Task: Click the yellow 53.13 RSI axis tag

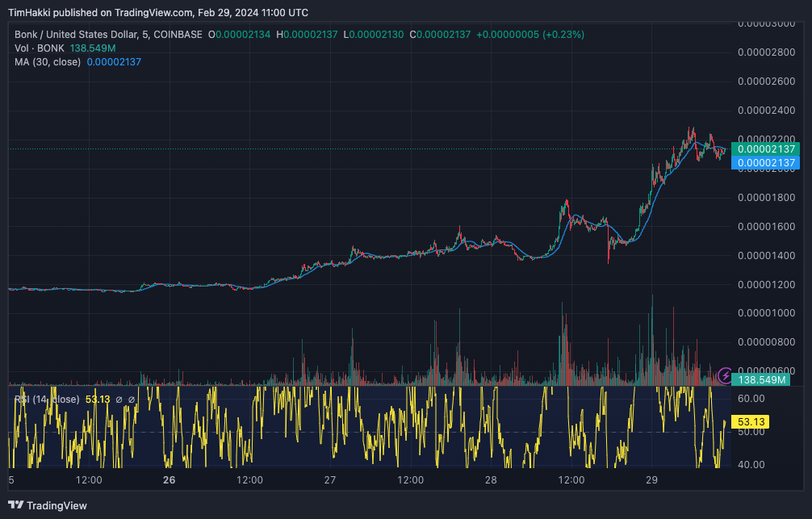Action: coord(751,421)
